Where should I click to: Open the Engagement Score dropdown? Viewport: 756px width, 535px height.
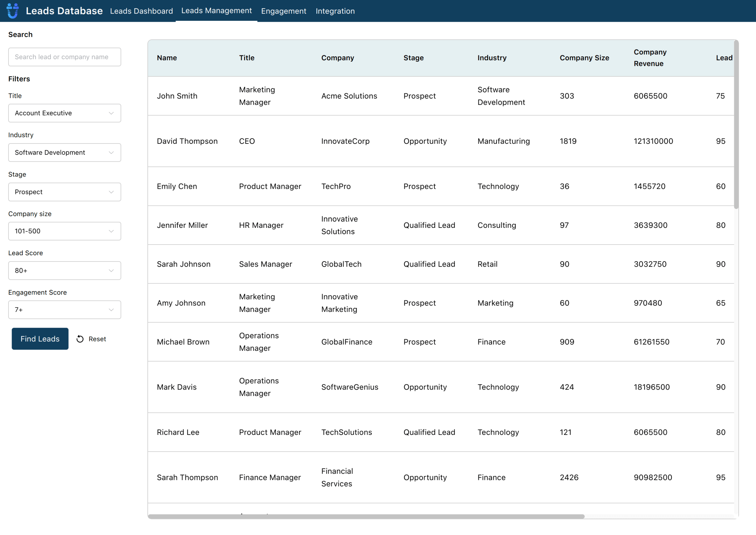[64, 309]
